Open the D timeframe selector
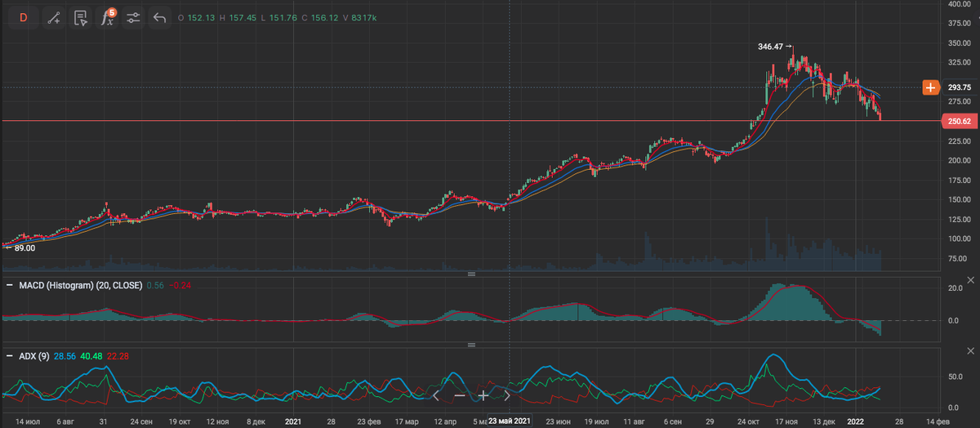 [x=23, y=17]
